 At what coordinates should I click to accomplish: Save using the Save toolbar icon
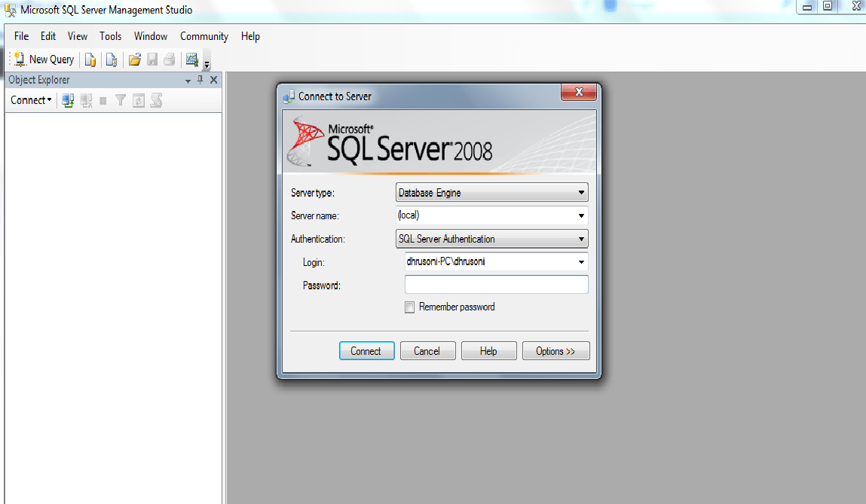tap(153, 60)
